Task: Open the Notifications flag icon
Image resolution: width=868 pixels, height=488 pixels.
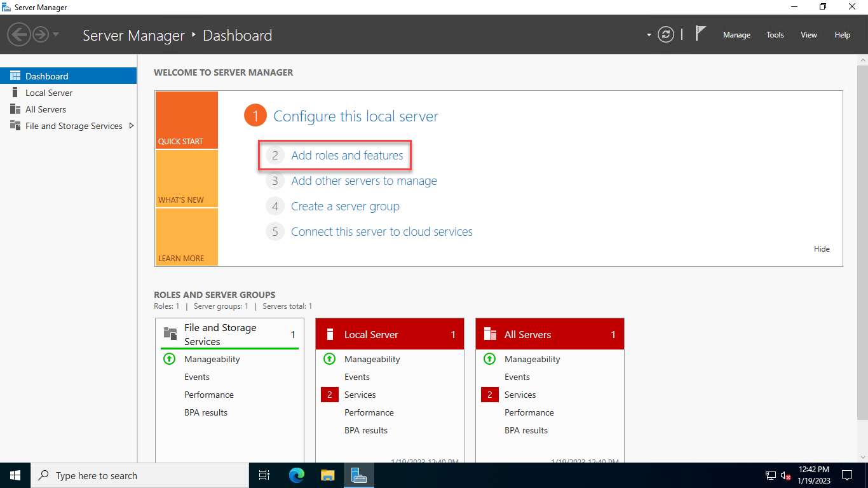Action: tap(700, 34)
